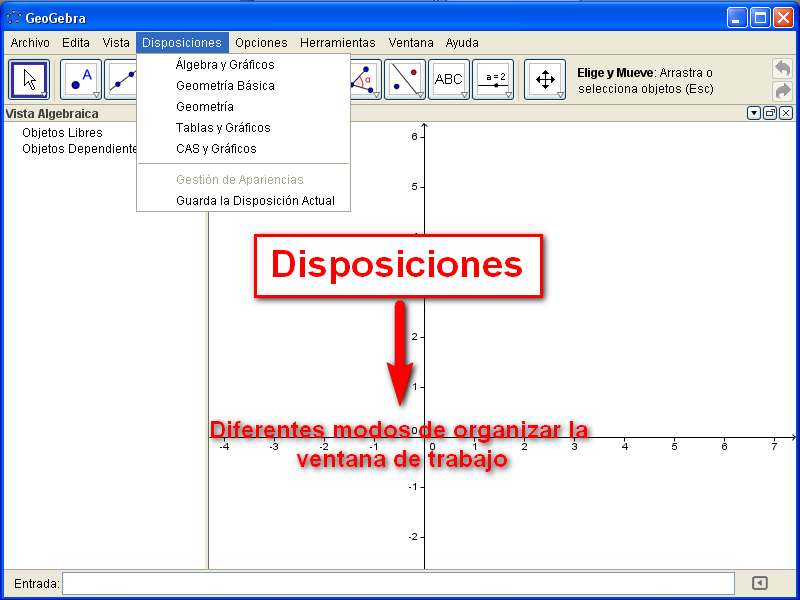
Task: Expand the New Point tool's dropdown triangle
Action: [97, 95]
